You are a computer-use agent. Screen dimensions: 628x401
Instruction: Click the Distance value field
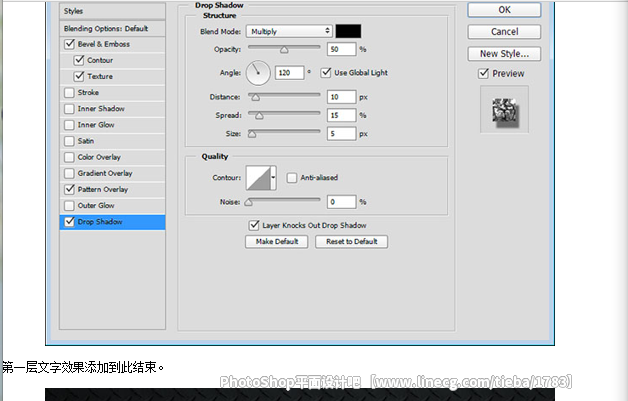click(341, 97)
